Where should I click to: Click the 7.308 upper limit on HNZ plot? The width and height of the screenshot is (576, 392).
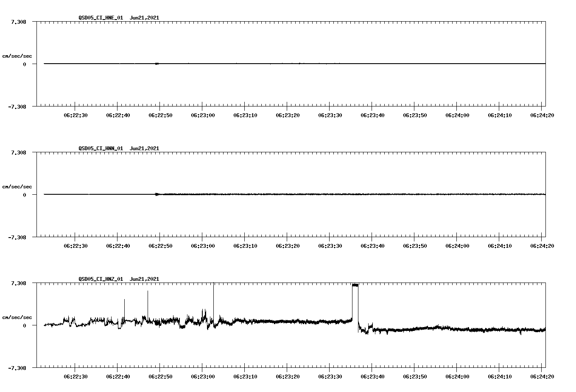pos(19,283)
